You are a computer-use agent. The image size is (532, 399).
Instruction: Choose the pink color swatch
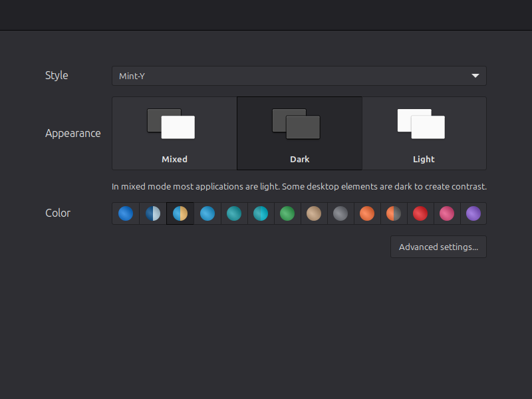coord(447,213)
